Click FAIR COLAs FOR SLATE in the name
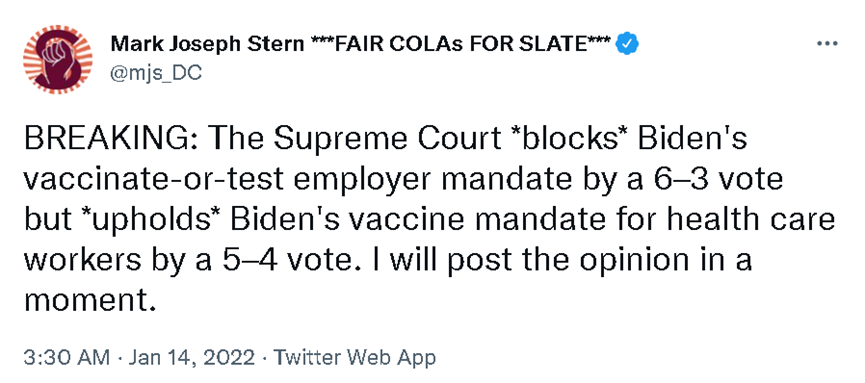865x383 pixels. pos(461,44)
